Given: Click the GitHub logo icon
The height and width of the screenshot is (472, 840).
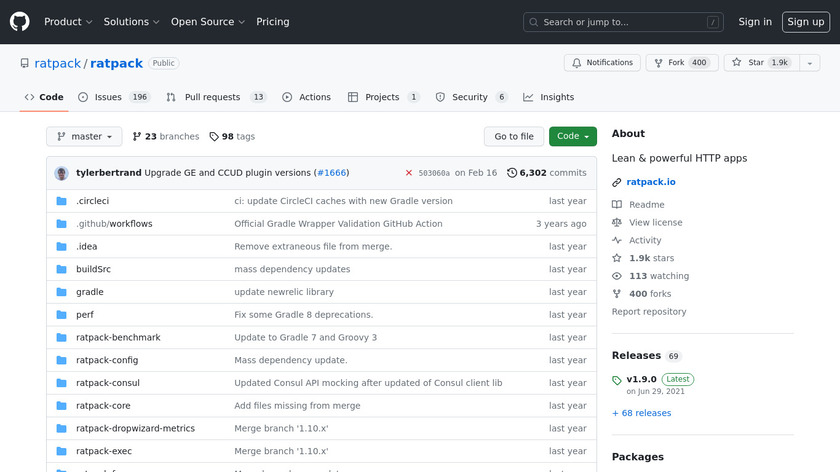Looking at the screenshot, I should pyautogui.click(x=20, y=22).
